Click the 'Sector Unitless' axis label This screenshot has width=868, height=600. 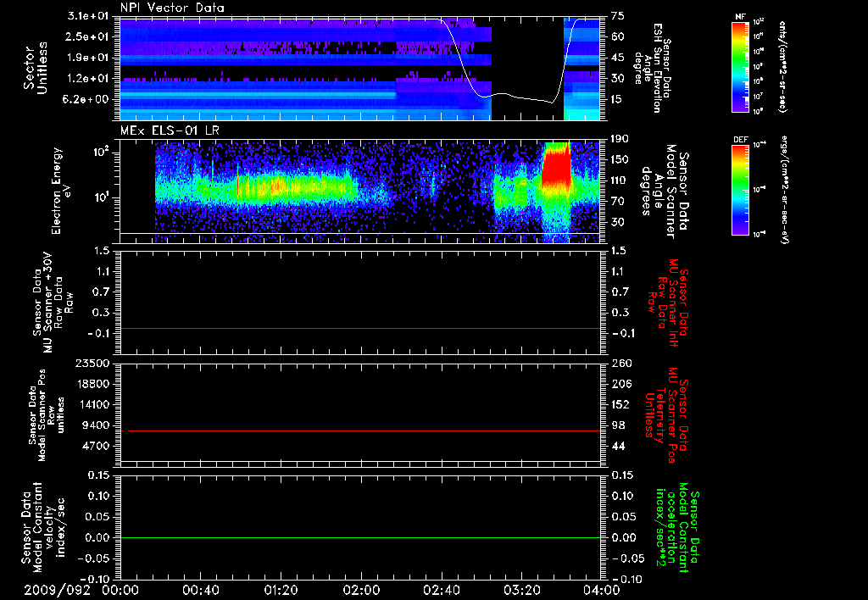(36, 68)
